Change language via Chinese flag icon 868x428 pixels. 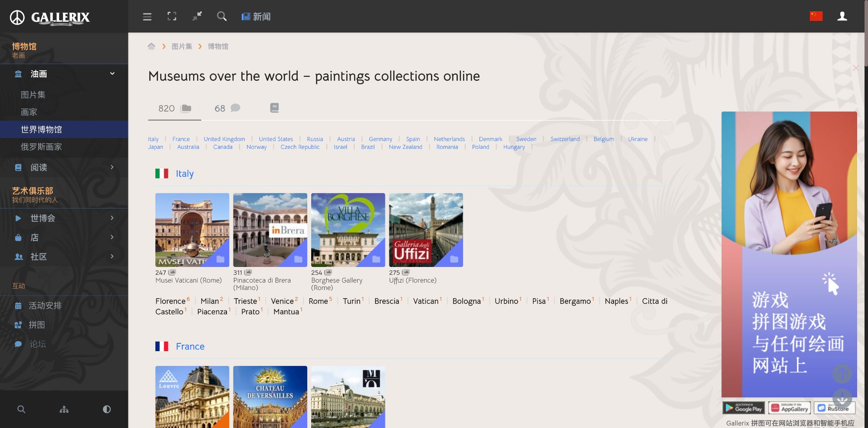click(816, 16)
